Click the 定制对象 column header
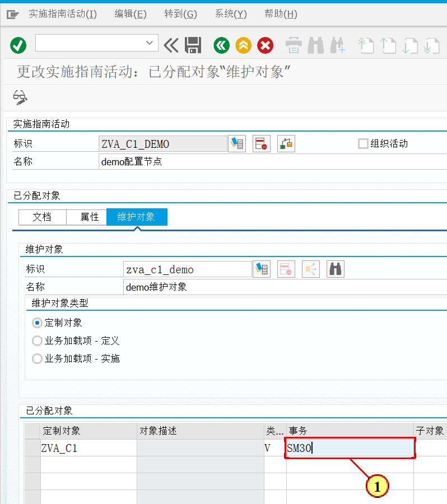447x504 pixels. (89, 431)
